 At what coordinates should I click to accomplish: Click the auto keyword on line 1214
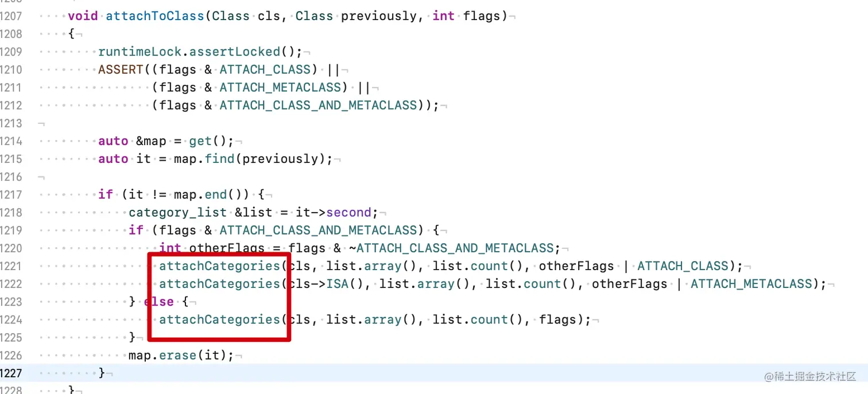(x=113, y=141)
